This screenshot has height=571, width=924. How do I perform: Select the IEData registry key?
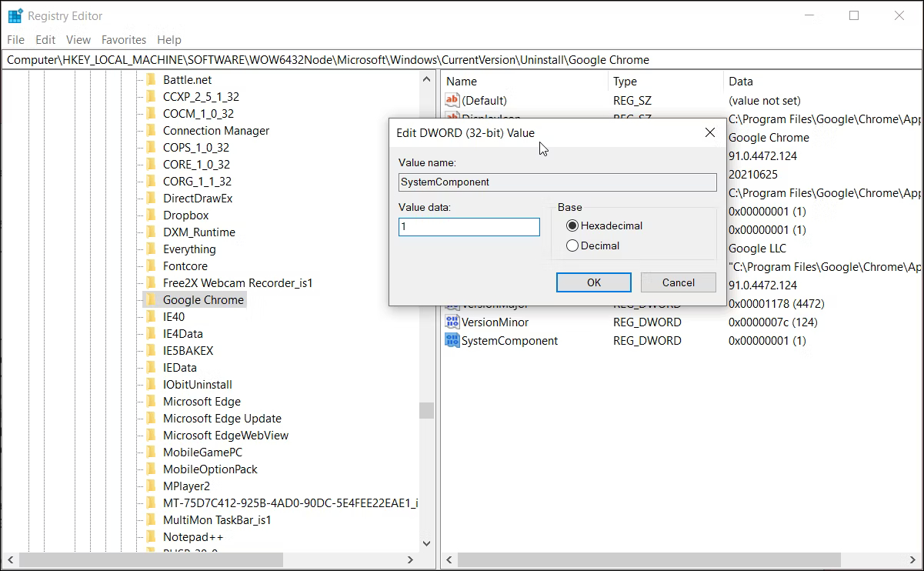pos(180,367)
